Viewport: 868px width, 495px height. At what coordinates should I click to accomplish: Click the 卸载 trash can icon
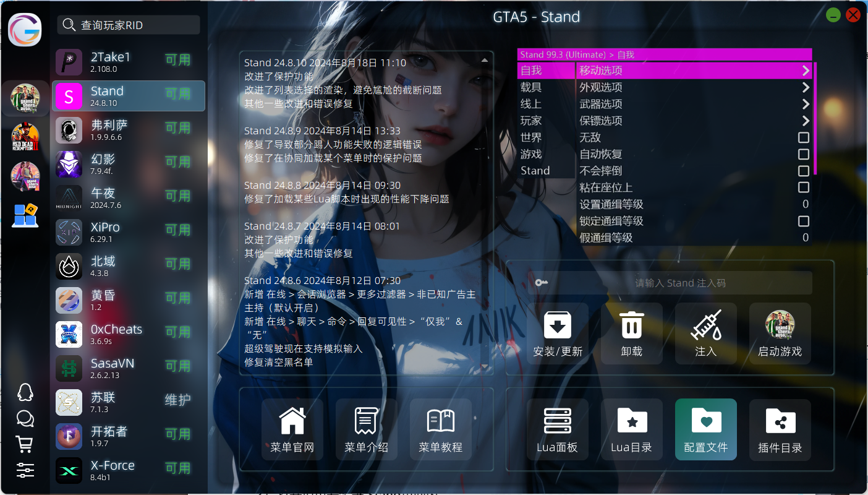(631, 326)
